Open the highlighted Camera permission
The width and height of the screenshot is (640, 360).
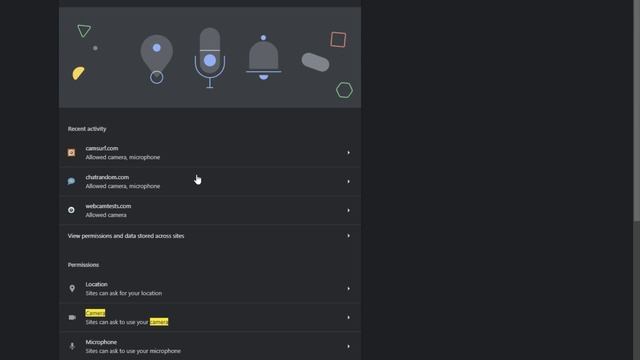pyautogui.click(x=210, y=317)
